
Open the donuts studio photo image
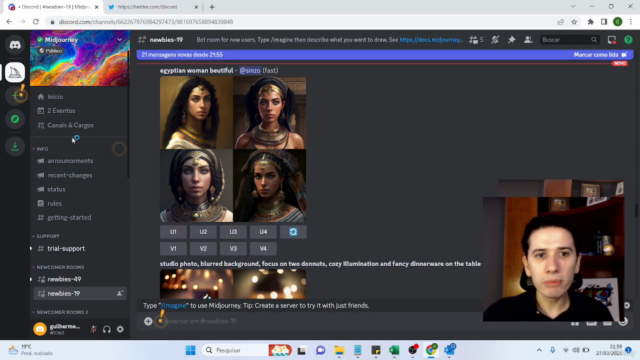[x=233, y=284]
